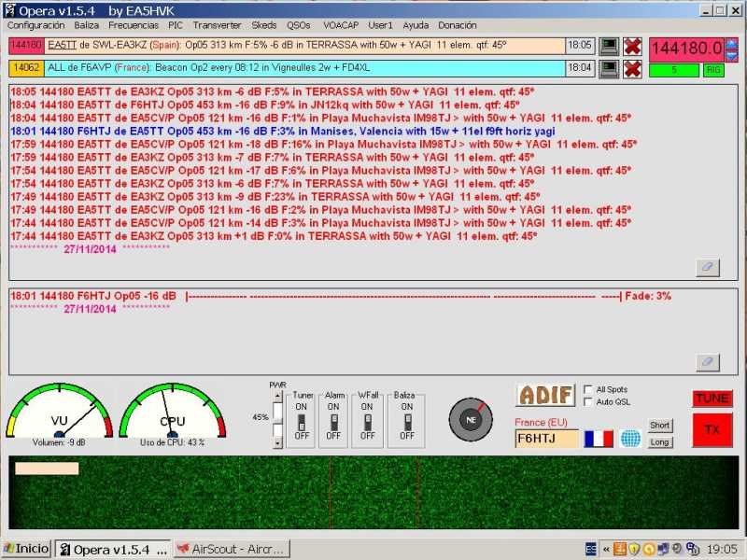
Task: Open the Frecuencias menu
Action: (134, 25)
